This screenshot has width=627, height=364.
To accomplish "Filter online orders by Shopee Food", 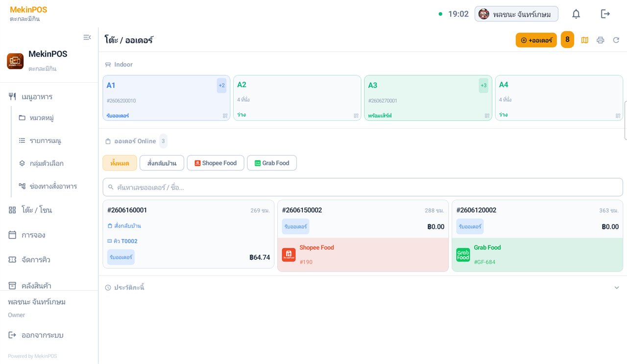I will click(216, 163).
